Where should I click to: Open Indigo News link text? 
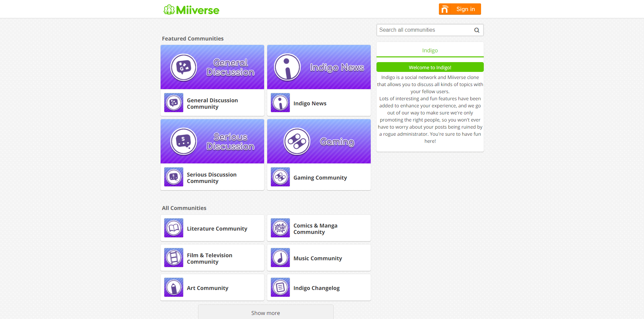pos(310,103)
